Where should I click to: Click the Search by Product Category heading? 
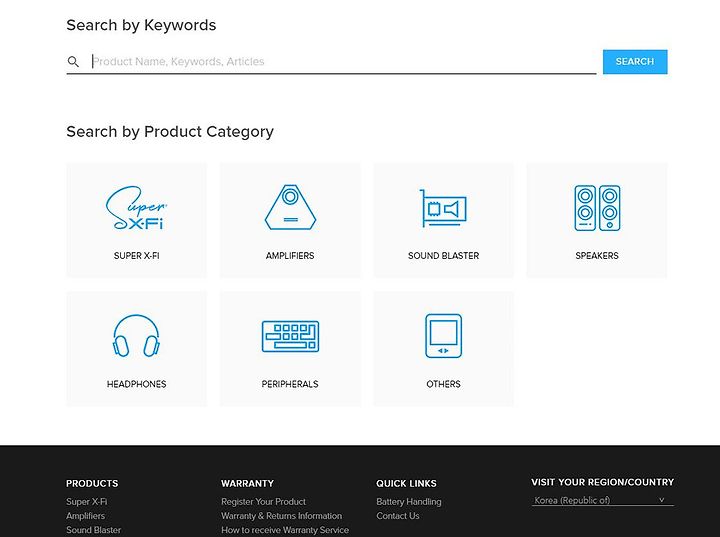pyautogui.click(x=170, y=132)
